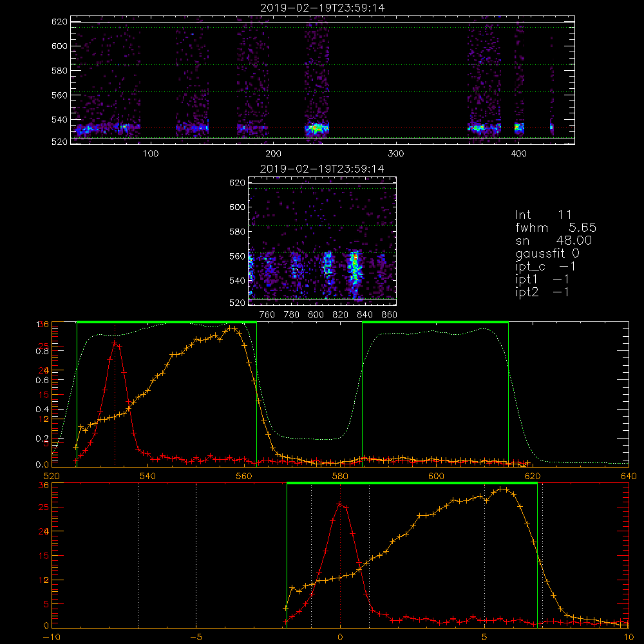This screenshot has width=644, height=644.
Task: Click the green bar atop the bottom plot
Action: 412,484
